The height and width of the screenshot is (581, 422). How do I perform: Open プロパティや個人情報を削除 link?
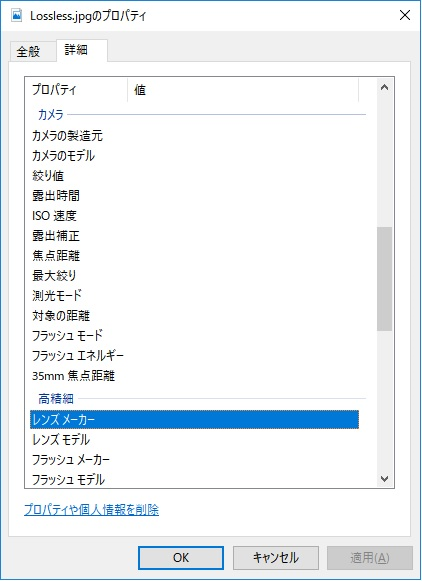(x=92, y=510)
